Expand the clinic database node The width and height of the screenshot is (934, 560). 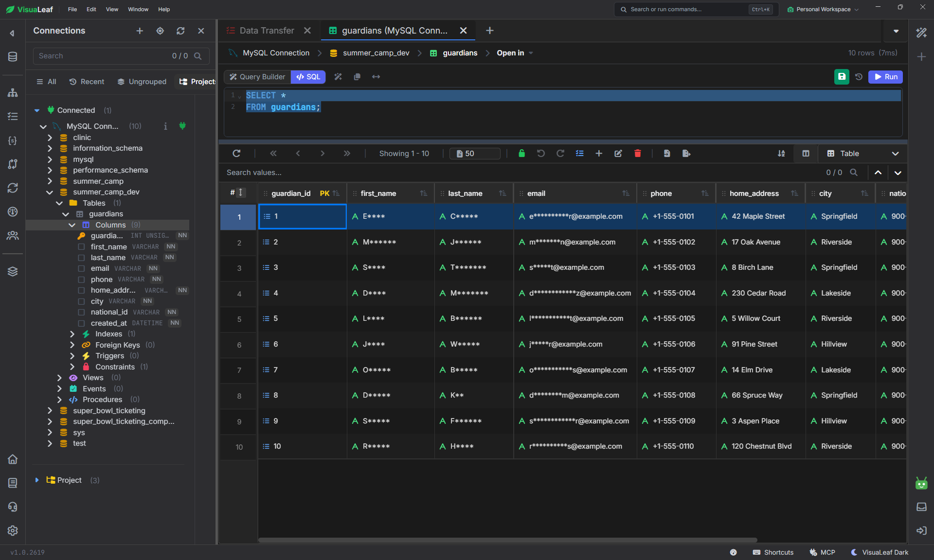(50, 138)
